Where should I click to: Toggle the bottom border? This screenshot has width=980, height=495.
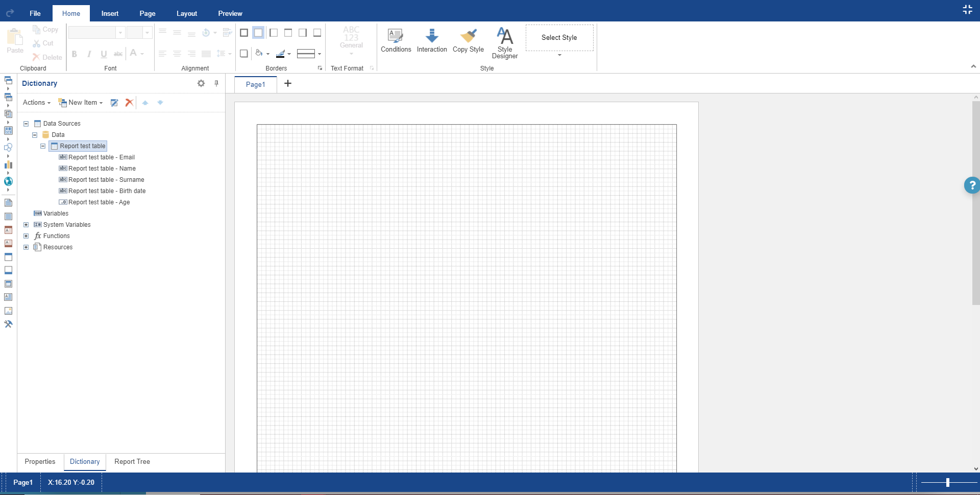317,33
